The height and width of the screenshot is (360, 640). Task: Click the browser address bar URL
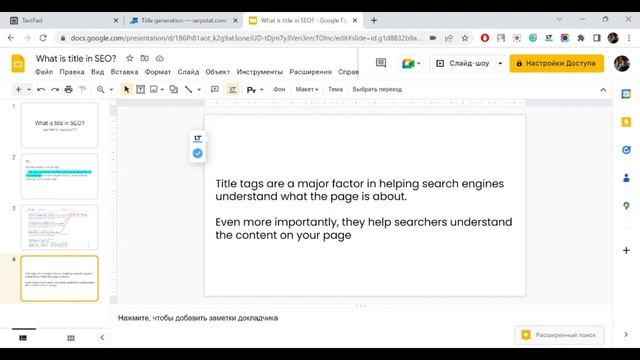pos(245,38)
